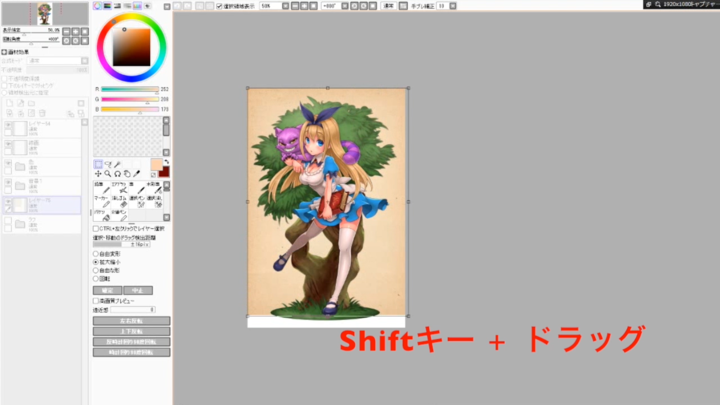Choose the watercolor brush preset
The width and height of the screenshot is (720, 405).
153,188
